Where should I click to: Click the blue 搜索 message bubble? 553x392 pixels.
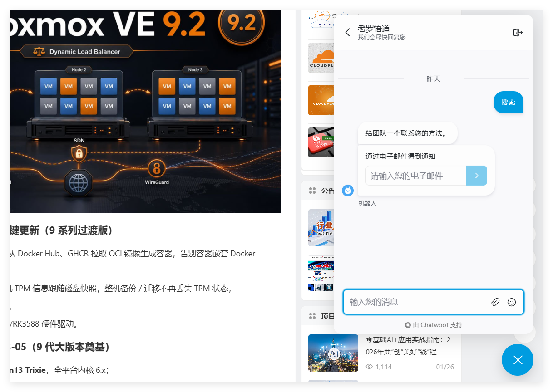[509, 103]
